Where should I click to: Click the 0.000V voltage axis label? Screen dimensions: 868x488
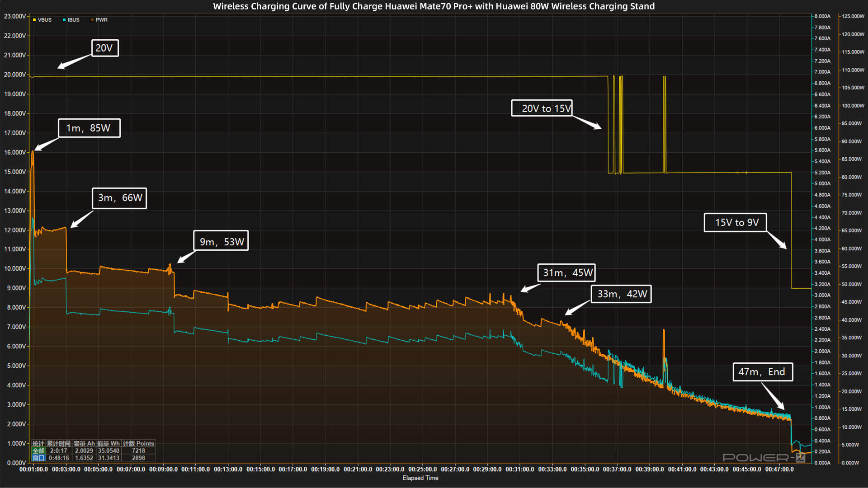coord(16,463)
